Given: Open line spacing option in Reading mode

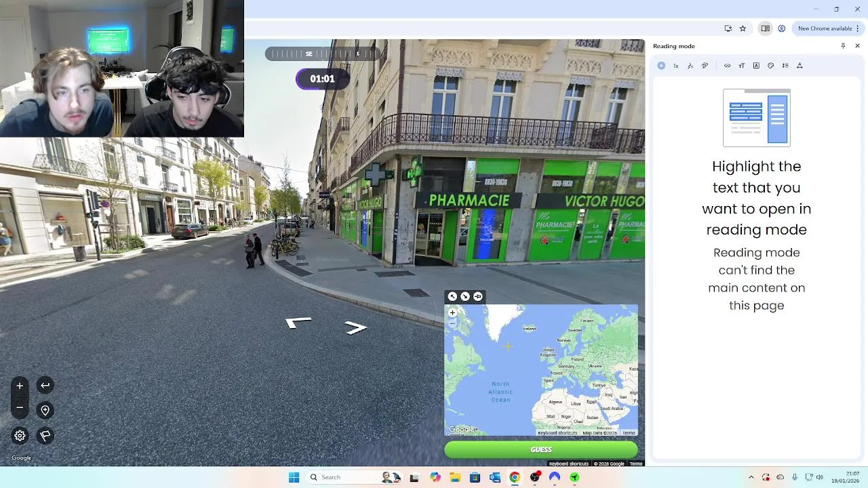Looking at the screenshot, I should click(785, 66).
